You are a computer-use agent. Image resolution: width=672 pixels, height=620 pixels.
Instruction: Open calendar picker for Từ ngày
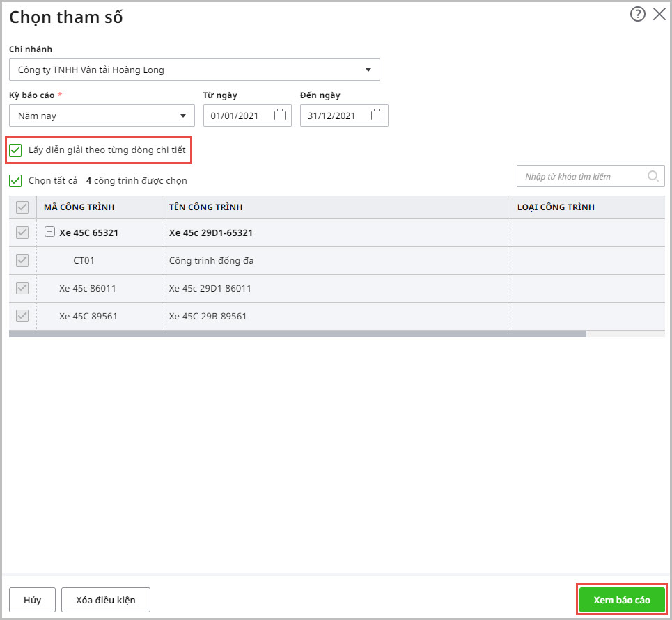tap(280, 116)
